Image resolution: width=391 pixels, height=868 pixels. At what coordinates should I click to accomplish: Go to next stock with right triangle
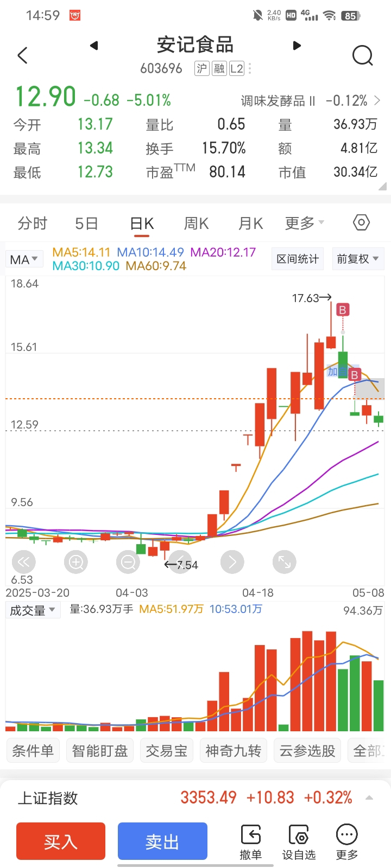(x=297, y=46)
